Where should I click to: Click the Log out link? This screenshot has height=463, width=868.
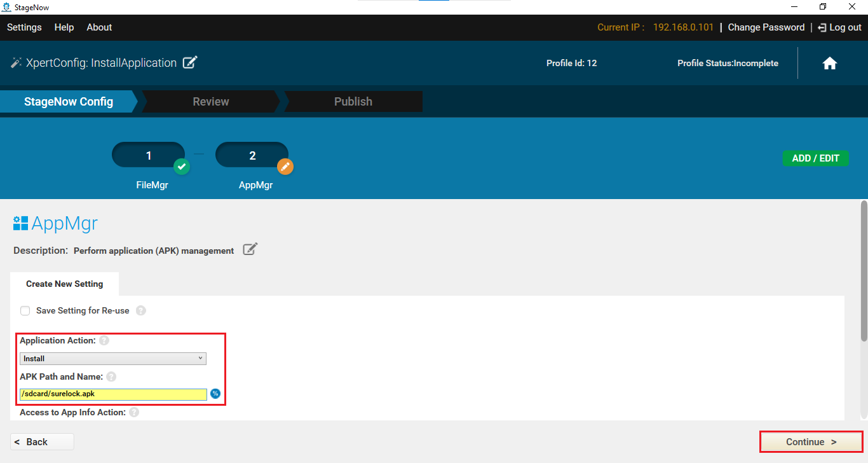click(x=845, y=27)
